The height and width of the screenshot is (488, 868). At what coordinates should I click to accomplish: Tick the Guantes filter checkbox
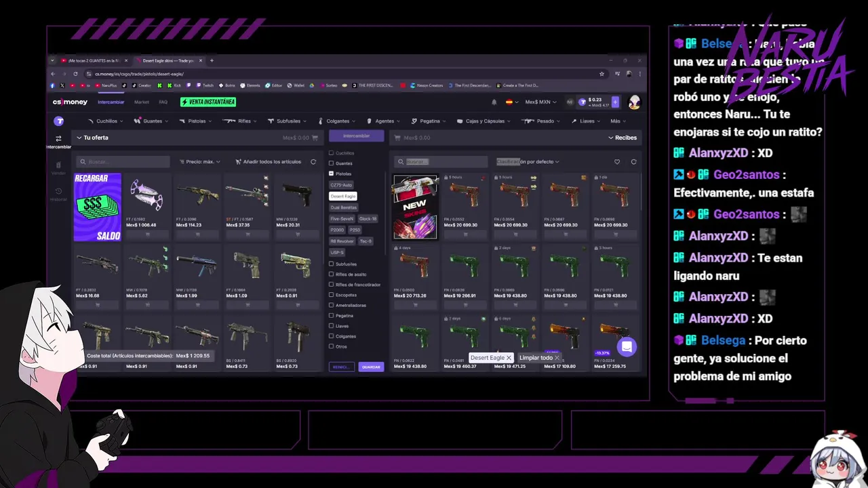tap(331, 163)
